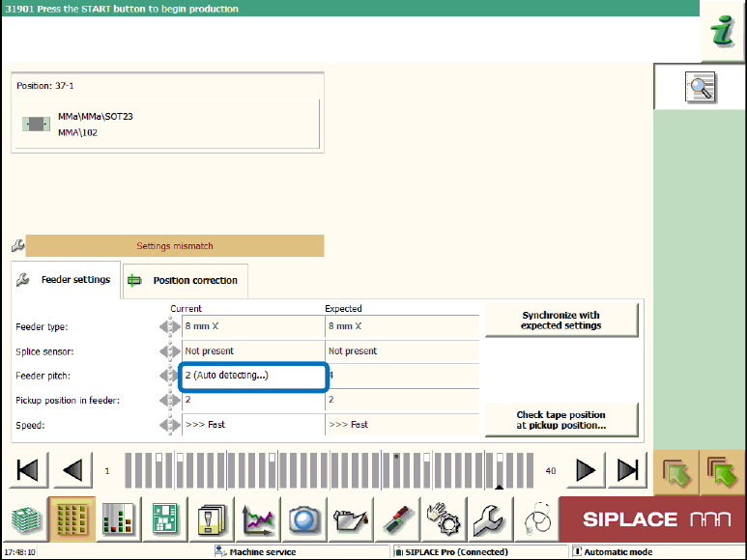Click the selected position marker triangle
This screenshot has width=747, height=560.
pos(499,487)
